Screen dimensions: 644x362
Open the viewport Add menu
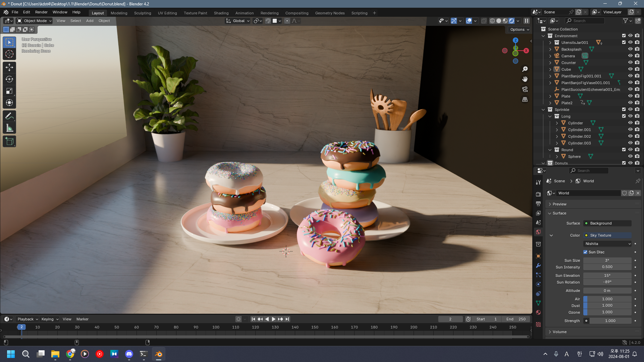pyautogui.click(x=90, y=21)
